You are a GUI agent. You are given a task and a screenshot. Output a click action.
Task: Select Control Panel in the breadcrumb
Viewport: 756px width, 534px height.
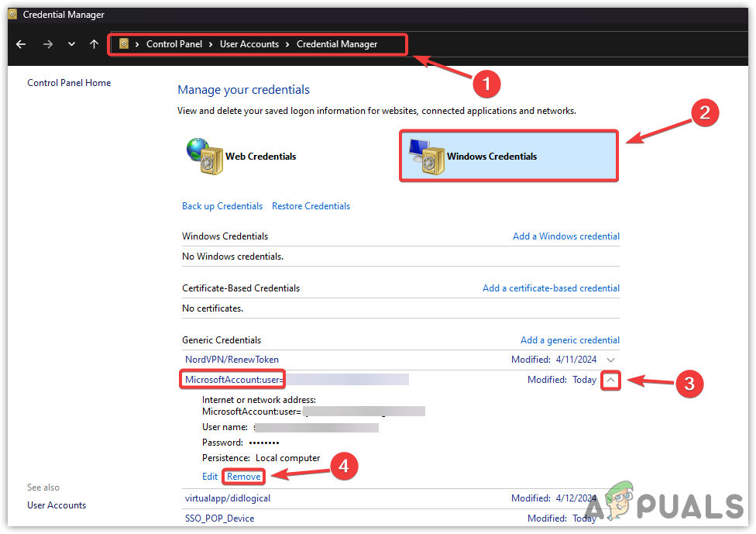pyautogui.click(x=174, y=44)
